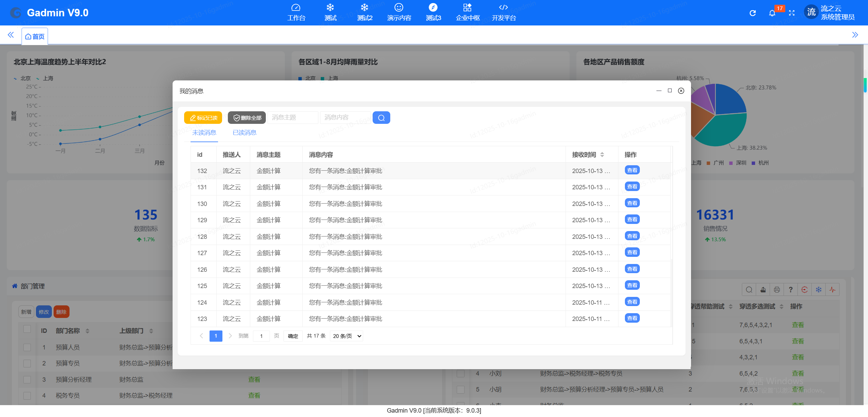
Task: Check the 预算人员 row checkbox
Action: pyautogui.click(x=27, y=347)
